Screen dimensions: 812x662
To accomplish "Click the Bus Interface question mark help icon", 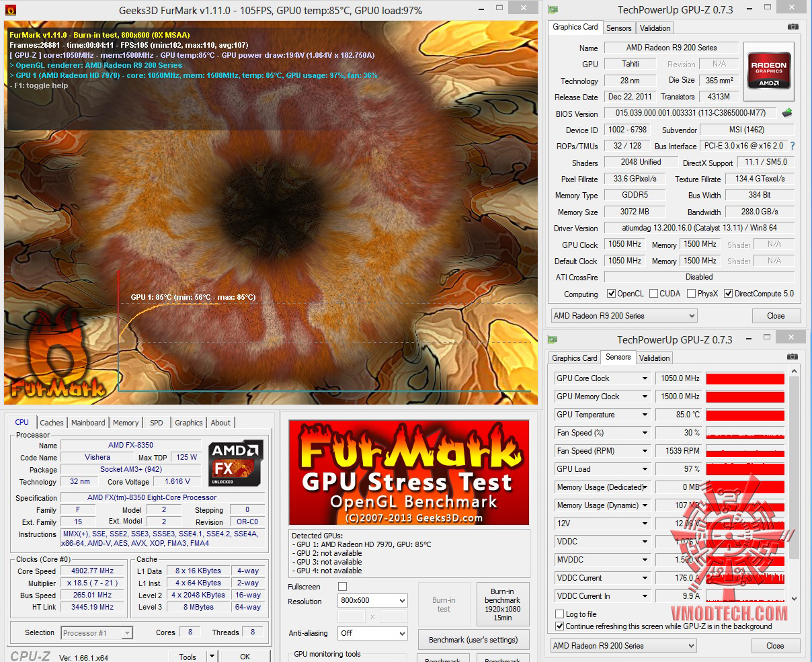I will pos(793,146).
